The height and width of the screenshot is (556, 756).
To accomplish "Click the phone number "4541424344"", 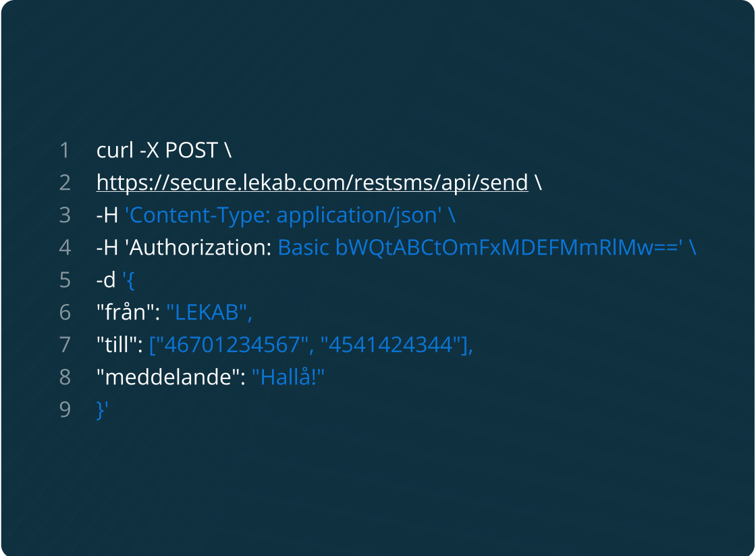I will (x=390, y=345).
